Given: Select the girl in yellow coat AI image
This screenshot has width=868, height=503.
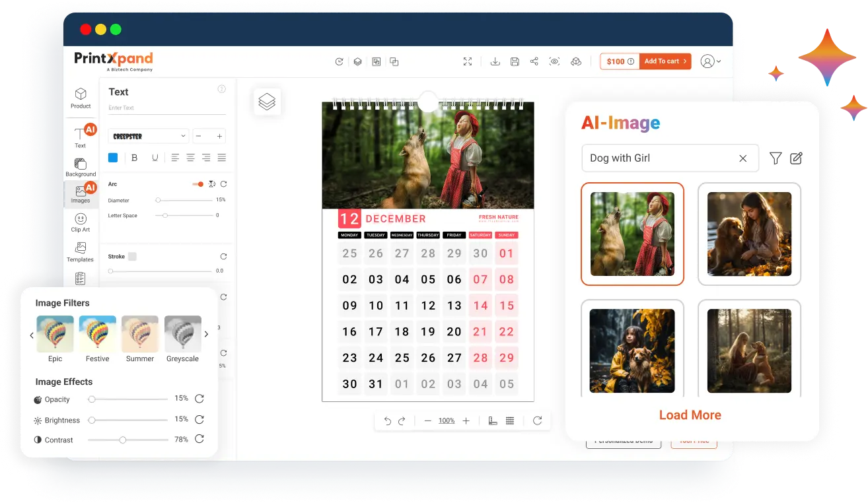Looking at the screenshot, I should click(x=632, y=350).
